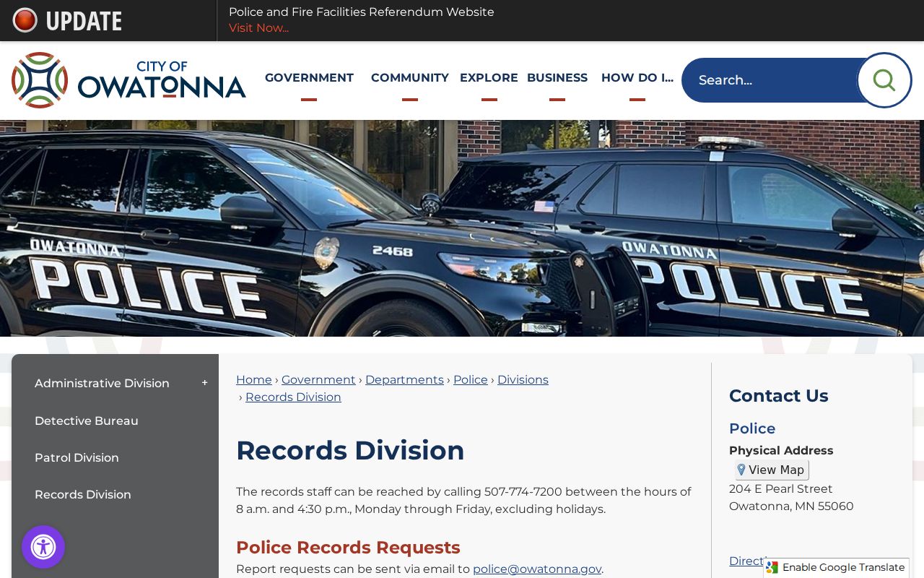Click the City of Owatonna logo

[x=128, y=80]
